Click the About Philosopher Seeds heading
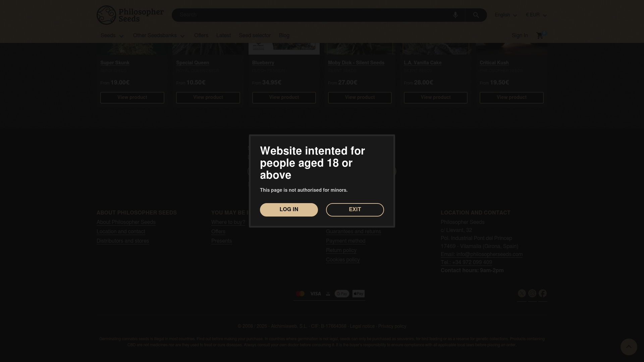The height and width of the screenshot is (362, 644). 137,213
